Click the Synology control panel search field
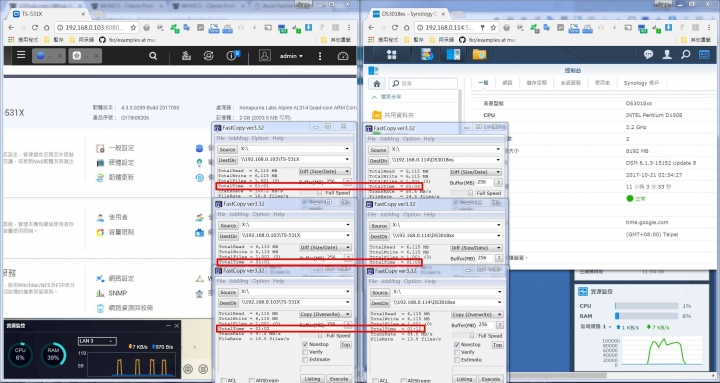The image size is (720, 383). point(423,84)
